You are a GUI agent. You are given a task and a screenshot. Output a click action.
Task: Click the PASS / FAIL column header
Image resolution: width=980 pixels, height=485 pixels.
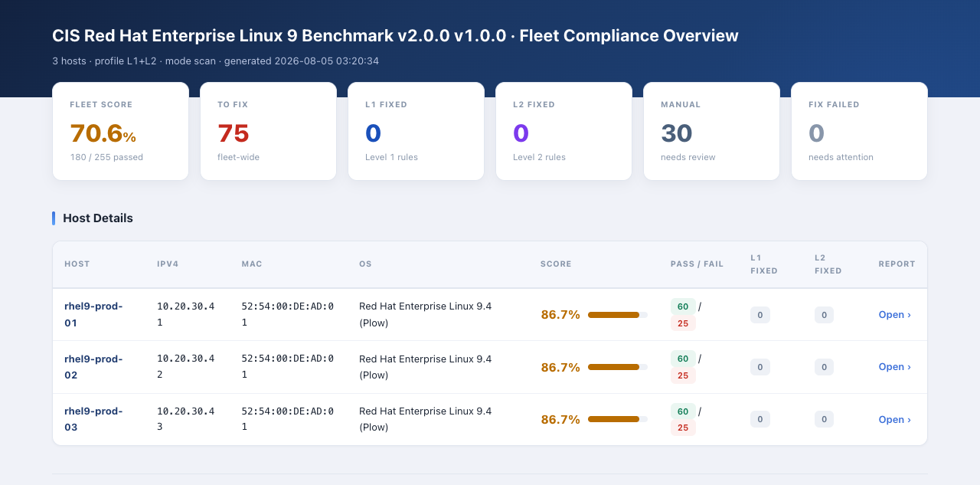pos(697,264)
